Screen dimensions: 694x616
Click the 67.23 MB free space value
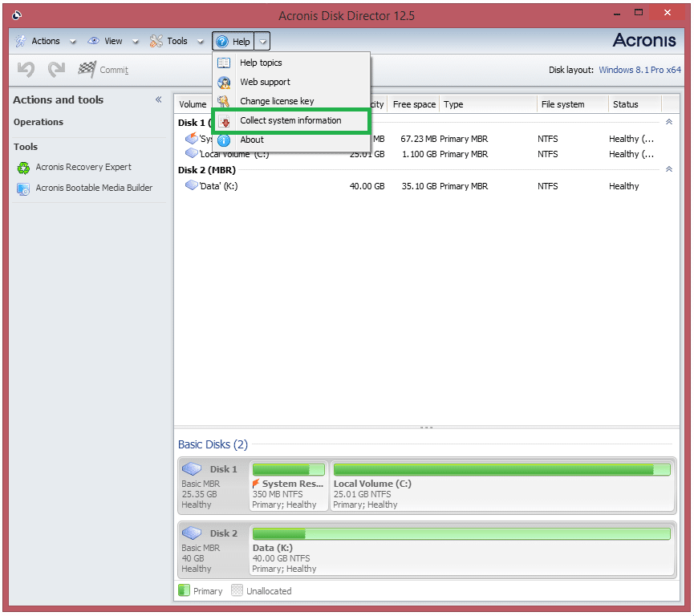coord(418,139)
